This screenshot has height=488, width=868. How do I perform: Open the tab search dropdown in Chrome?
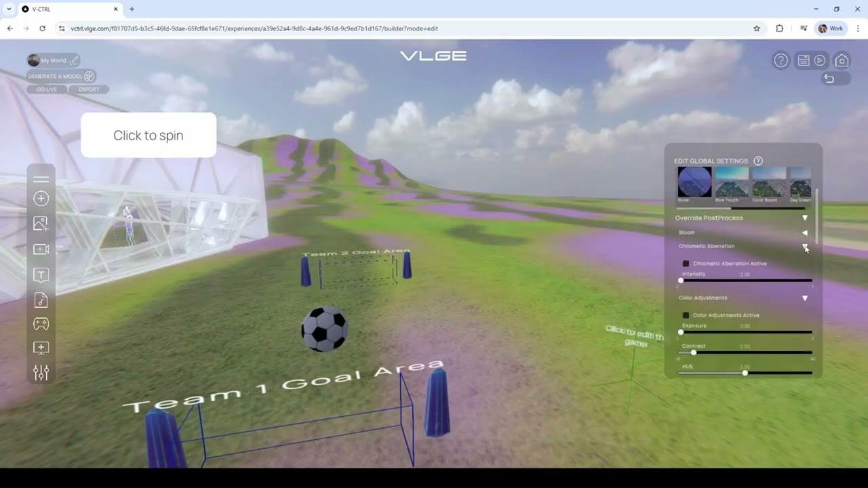(8, 9)
